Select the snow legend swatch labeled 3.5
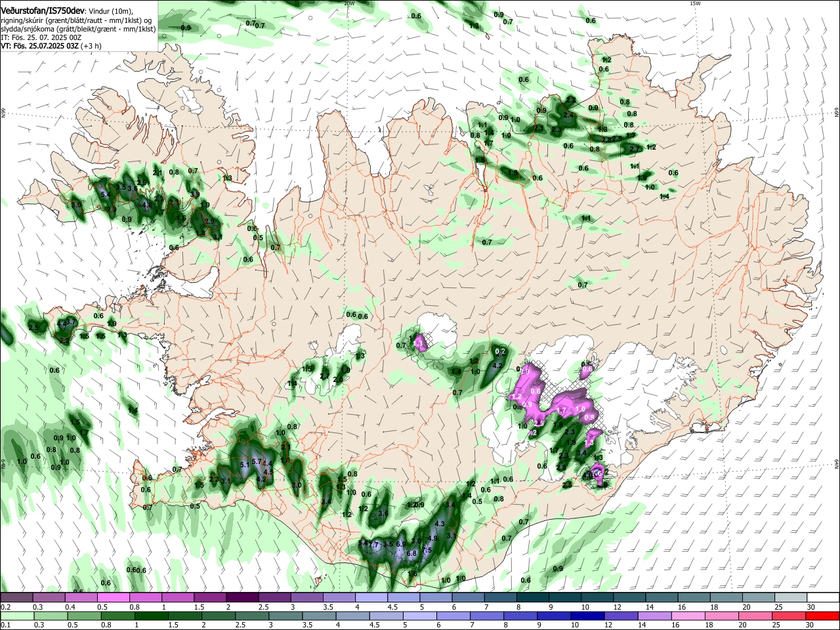Image resolution: width=840 pixels, height=630 pixels. point(338,597)
